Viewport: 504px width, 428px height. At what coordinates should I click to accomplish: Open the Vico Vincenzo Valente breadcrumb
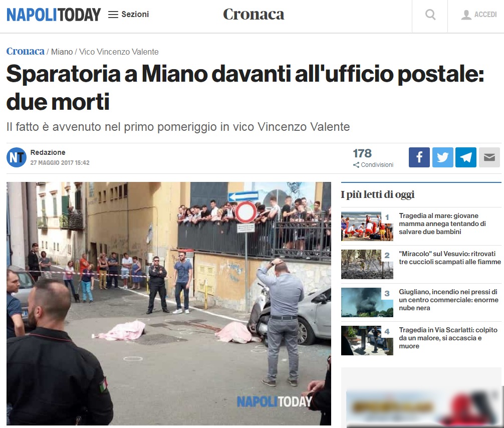click(119, 52)
